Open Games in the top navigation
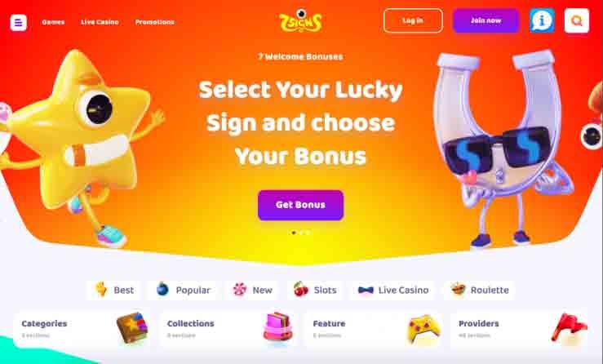Viewport: 603px width, 364px height. (x=53, y=22)
